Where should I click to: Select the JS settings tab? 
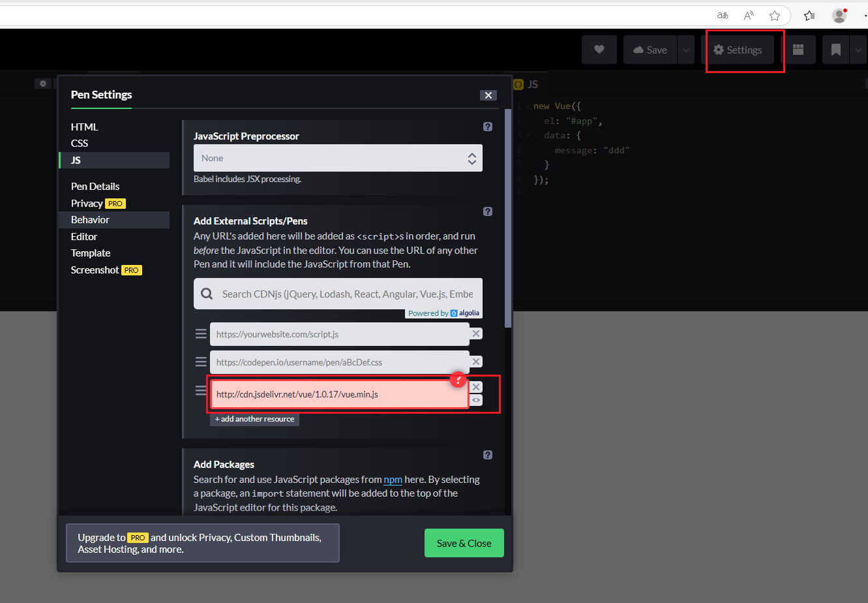click(114, 160)
